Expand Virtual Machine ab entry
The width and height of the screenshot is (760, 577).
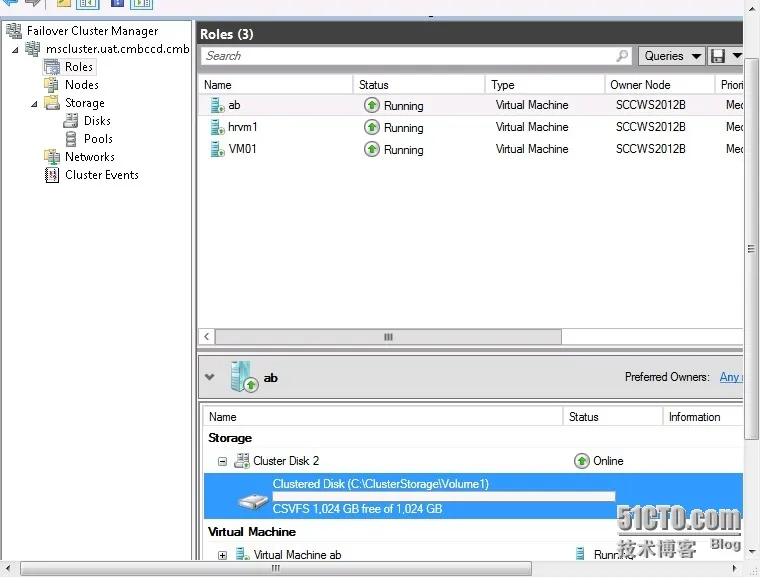click(x=222, y=555)
